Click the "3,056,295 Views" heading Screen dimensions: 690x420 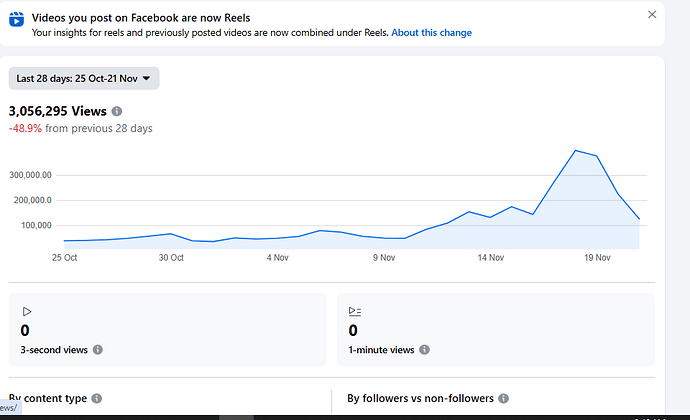57,112
